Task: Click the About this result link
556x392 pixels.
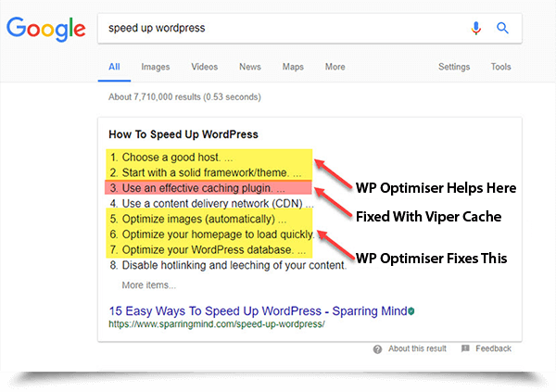Action: point(417,349)
